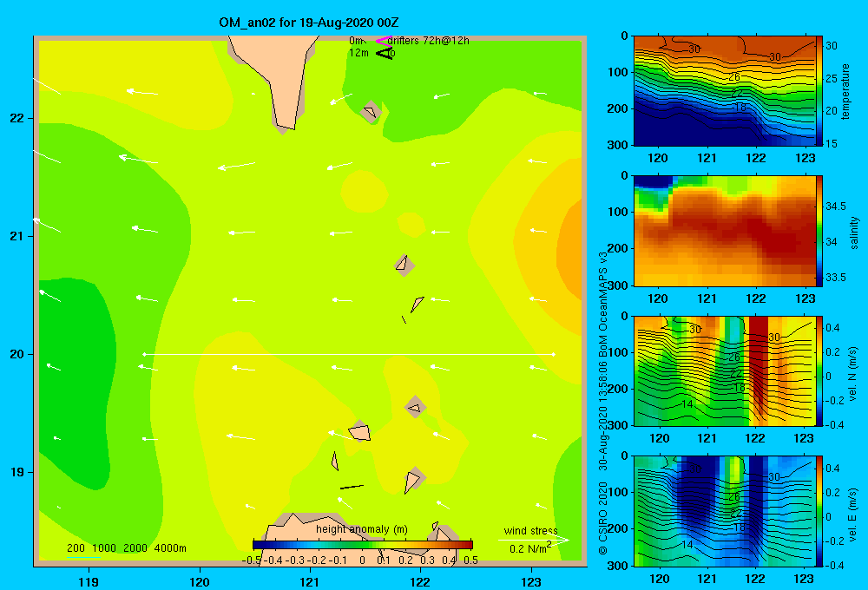Click the '33.5' tick on salinity scale
The width and height of the screenshot is (868, 590).
pos(835,278)
